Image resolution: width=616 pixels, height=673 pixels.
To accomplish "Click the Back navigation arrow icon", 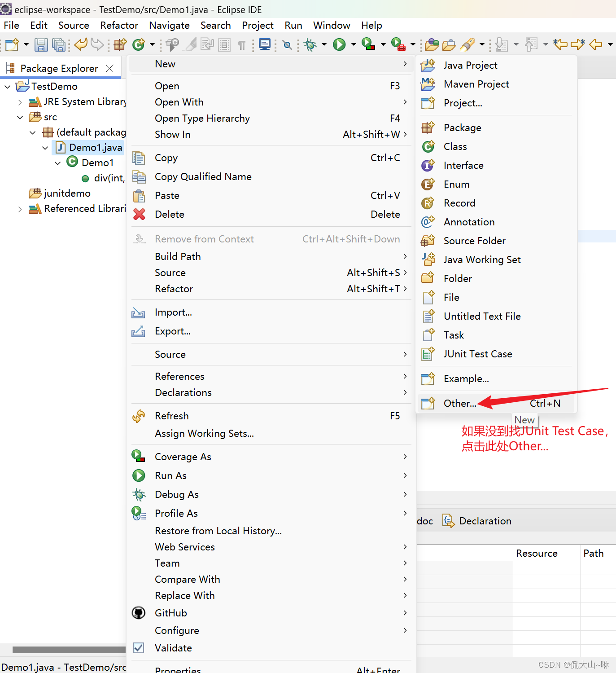I will [595, 44].
